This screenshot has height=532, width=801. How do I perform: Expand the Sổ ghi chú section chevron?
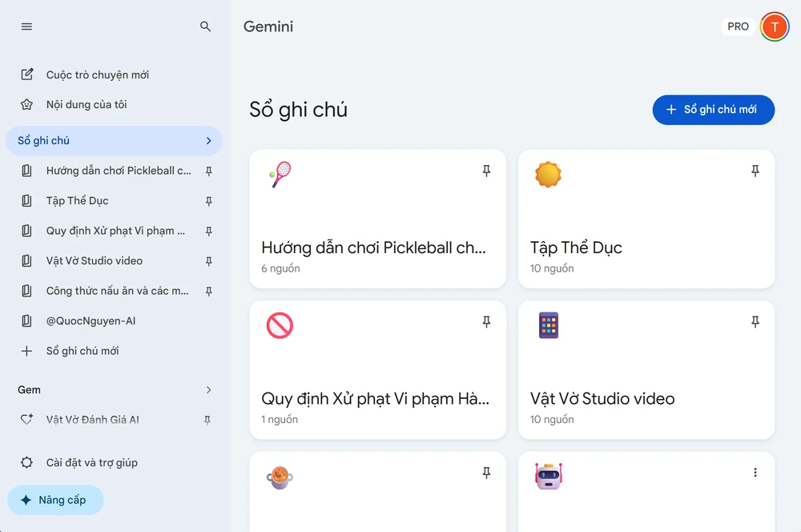pyautogui.click(x=208, y=141)
